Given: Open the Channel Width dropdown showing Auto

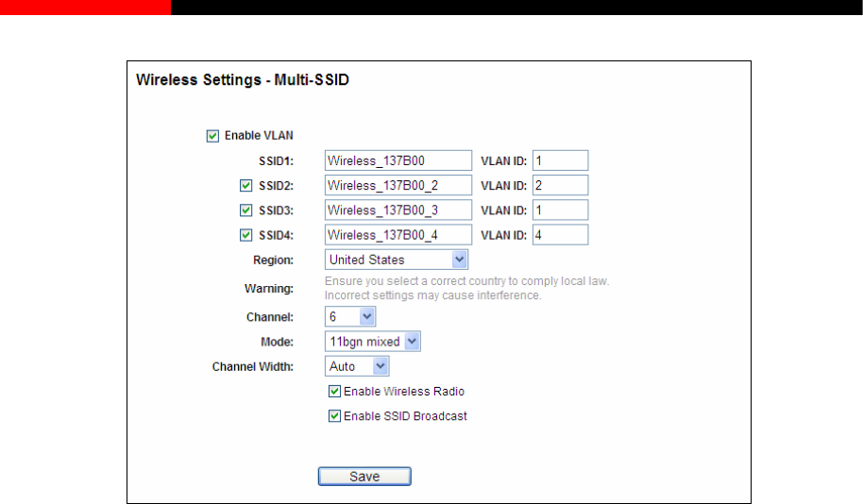Looking at the screenshot, I should point(357,366).
